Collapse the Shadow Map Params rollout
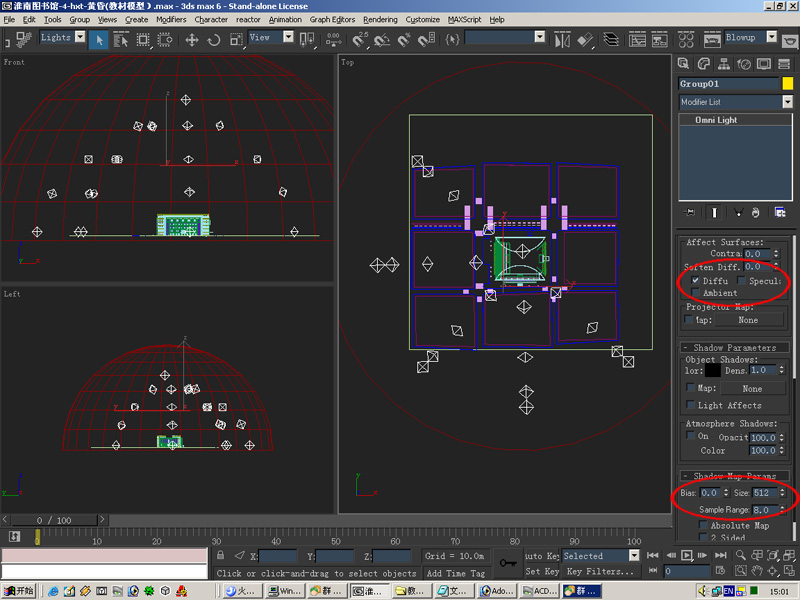Screen dimensions: 800x600 (735, 476)
